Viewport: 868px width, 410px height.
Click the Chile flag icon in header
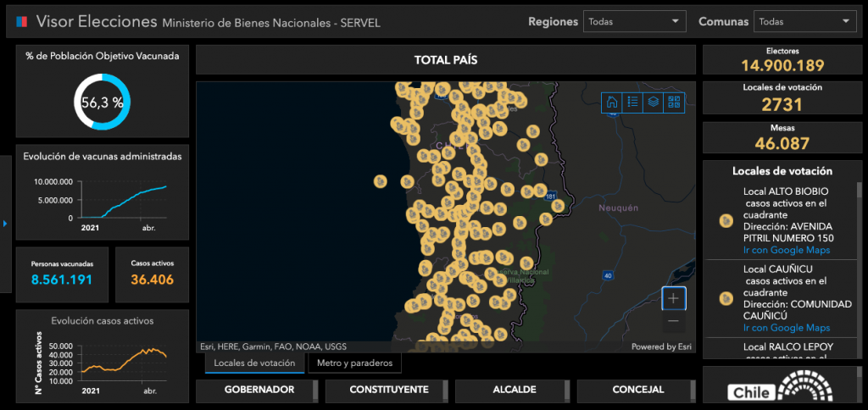22,21
